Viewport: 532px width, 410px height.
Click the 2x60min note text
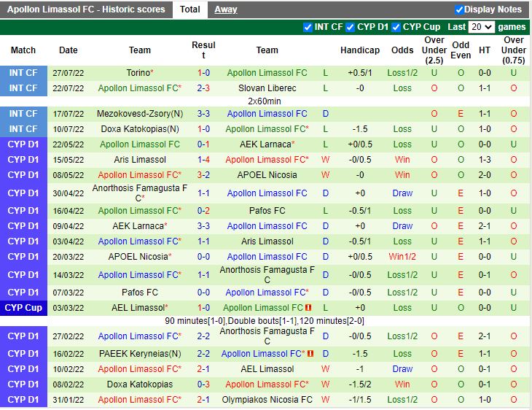click(265, 101)
